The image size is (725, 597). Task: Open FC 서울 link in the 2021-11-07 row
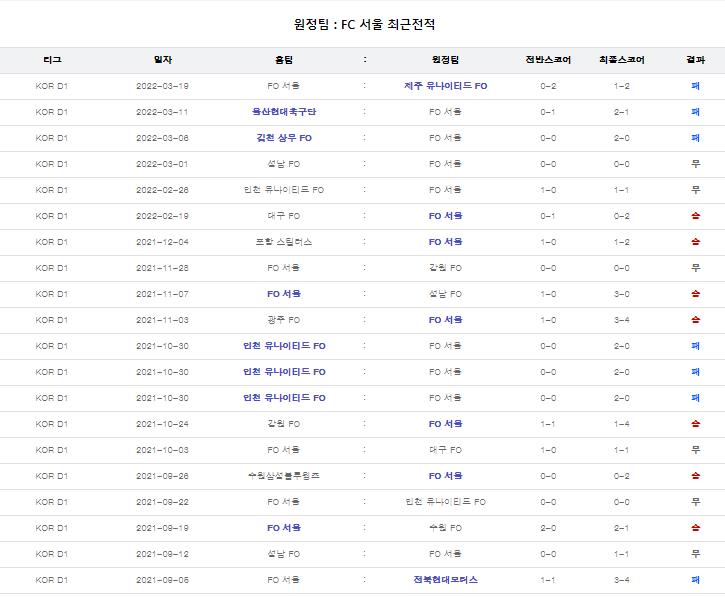[x=284, y=294]
